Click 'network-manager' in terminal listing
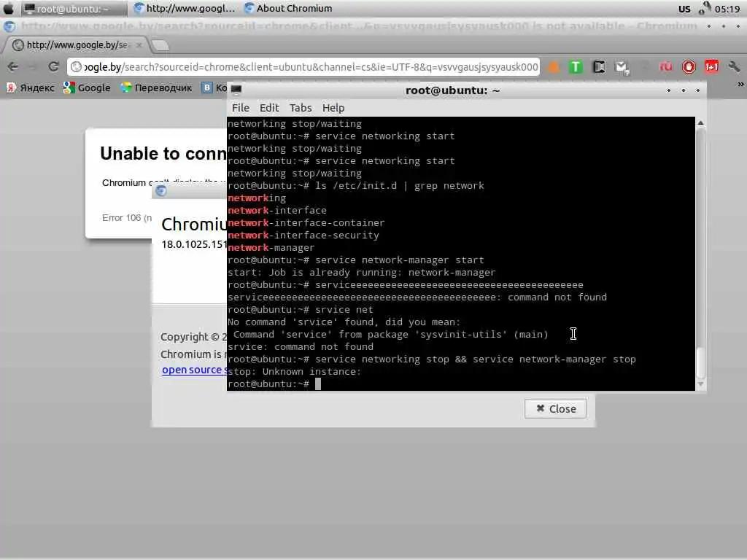Viewport: 747px width, 560px height. coord(271,248)
